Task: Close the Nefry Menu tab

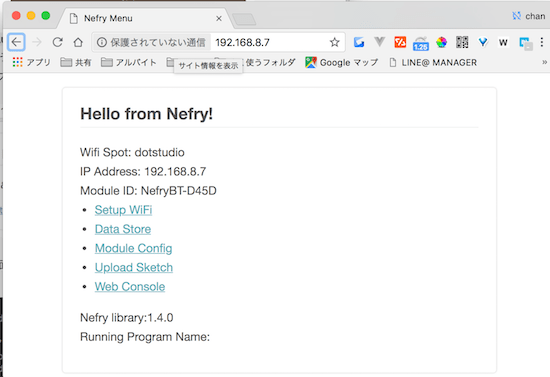Action: (x=219, y=18)
